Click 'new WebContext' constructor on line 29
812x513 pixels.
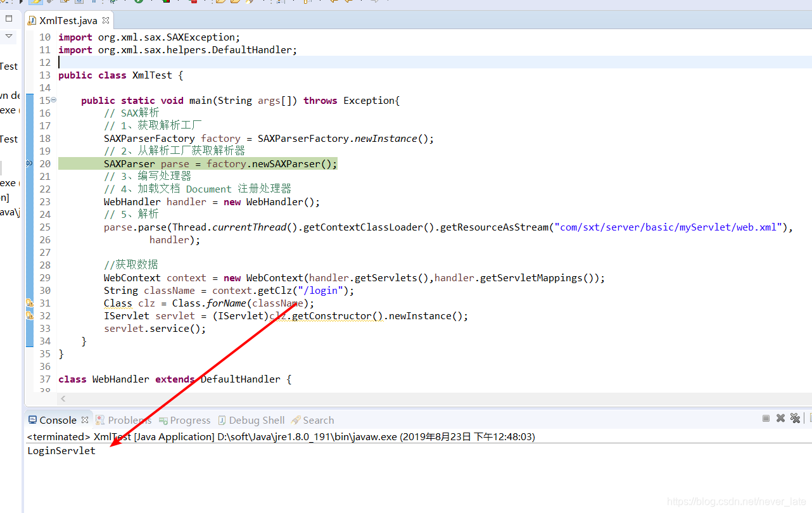(x=263, y=277)
